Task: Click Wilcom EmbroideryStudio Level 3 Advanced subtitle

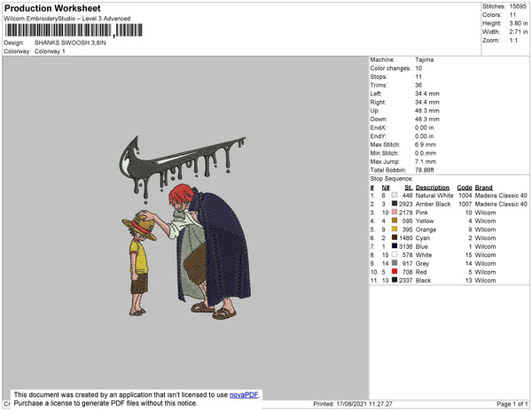Action: pyautogui.click(x=67, y=19)
